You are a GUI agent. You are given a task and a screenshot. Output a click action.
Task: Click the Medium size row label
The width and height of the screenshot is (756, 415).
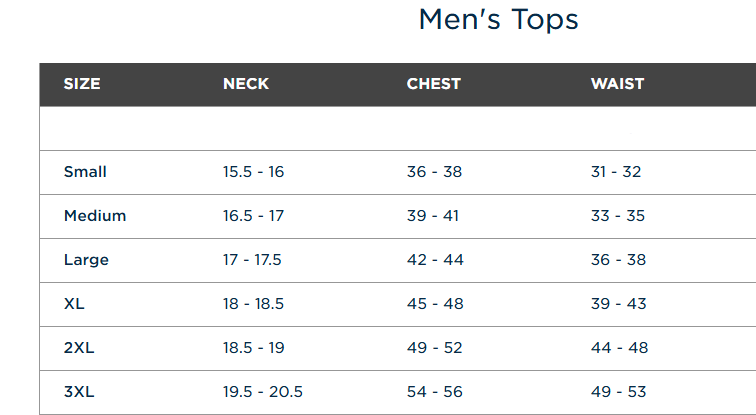tap(95, 215)
